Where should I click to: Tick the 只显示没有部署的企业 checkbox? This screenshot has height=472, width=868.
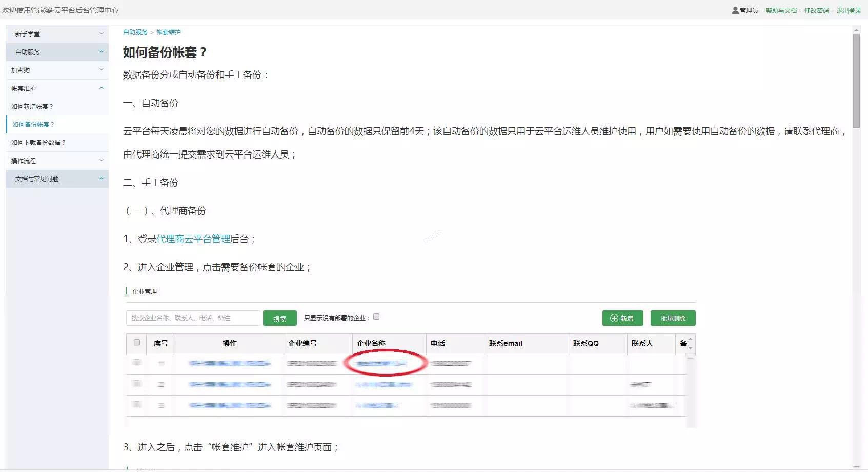pos(376,317)
